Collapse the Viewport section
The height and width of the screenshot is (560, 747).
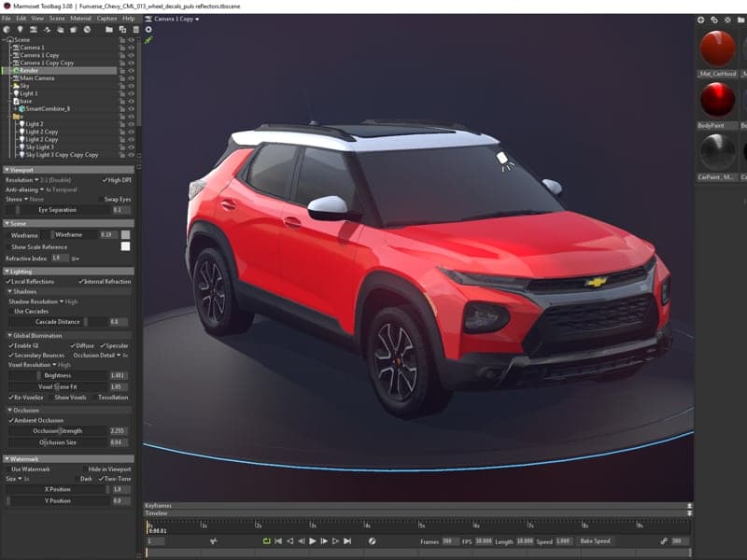(68, 170)
